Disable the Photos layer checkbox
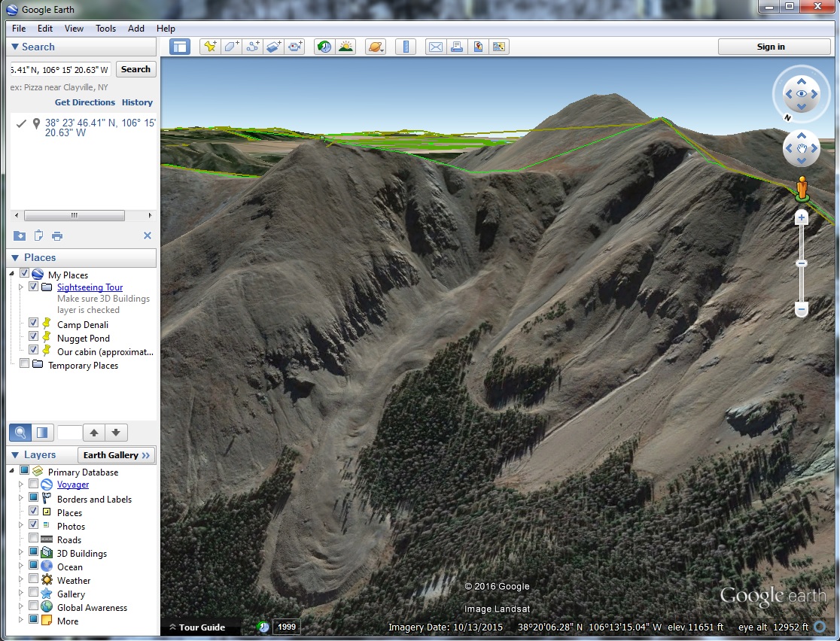The height and width of the screenshot is (641, 840). click(33, 524)
